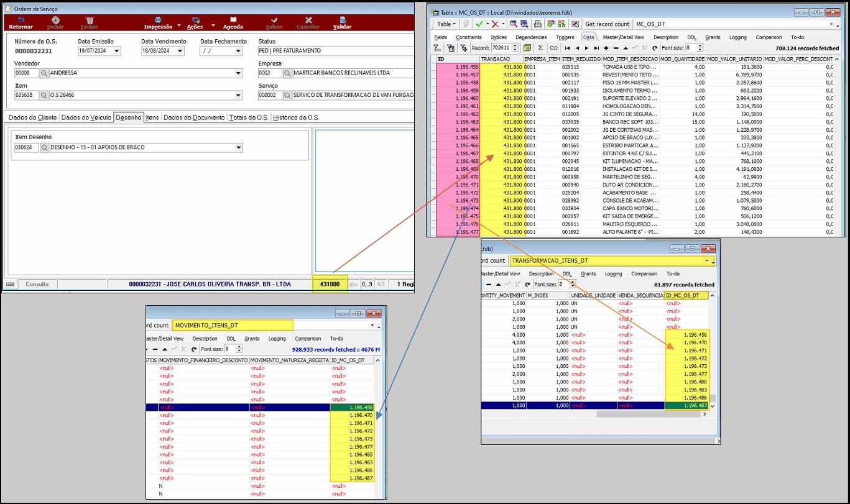Open the TRANSFORMACAO_ITENS_DT combo arrow
Screen dimensions: 850x504
(x=707, y=260)
